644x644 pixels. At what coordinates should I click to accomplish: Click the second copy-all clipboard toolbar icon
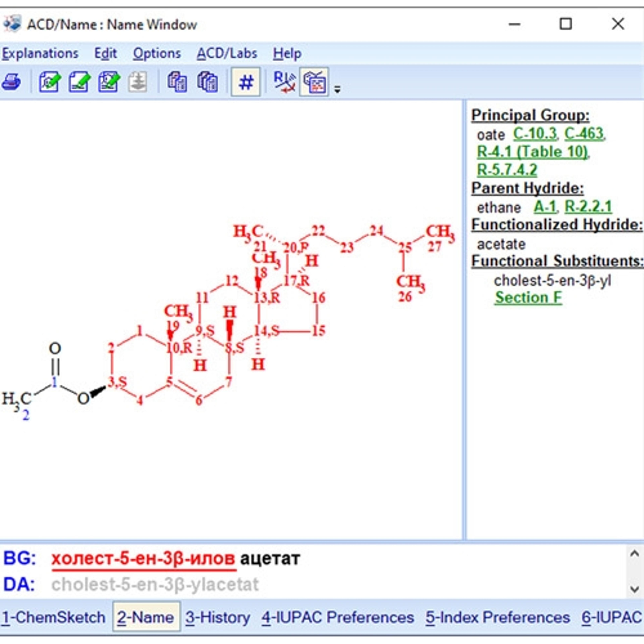[207, 82]
